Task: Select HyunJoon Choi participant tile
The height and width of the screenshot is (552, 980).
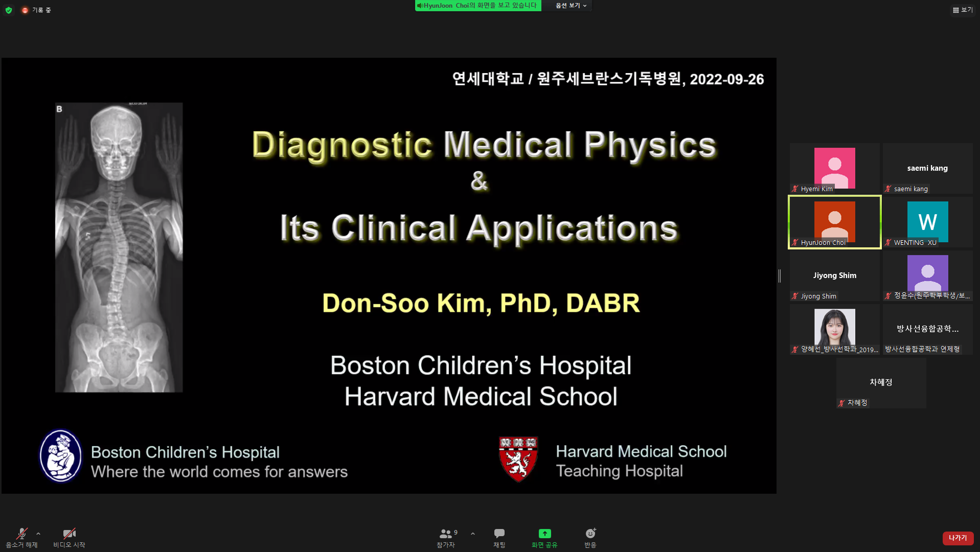Action: coord(835,222)
